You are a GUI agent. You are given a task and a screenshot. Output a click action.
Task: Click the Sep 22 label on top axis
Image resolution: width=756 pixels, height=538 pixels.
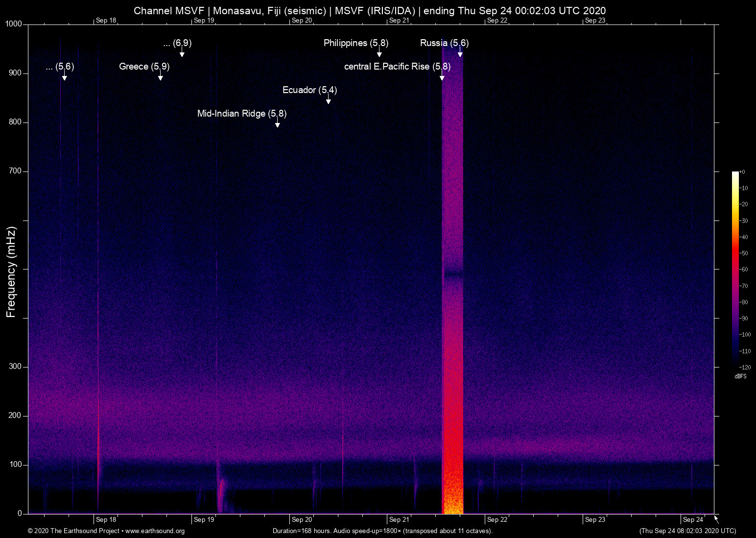[497, 21]
